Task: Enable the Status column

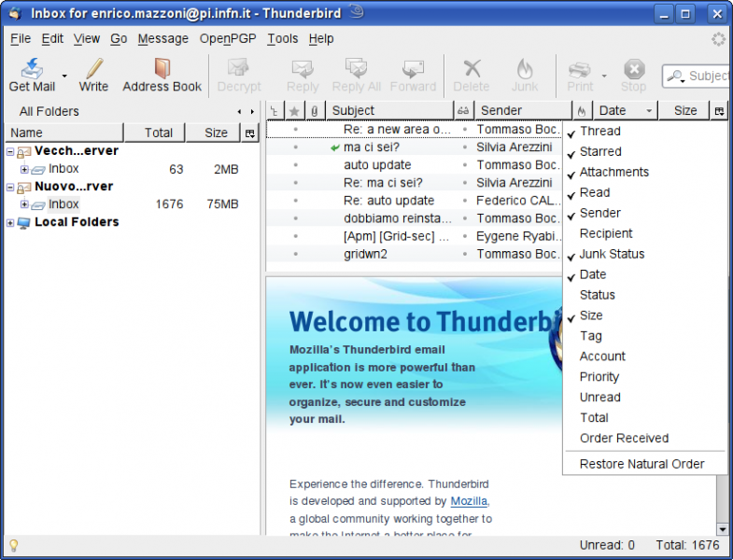Action: pos(643,295)
